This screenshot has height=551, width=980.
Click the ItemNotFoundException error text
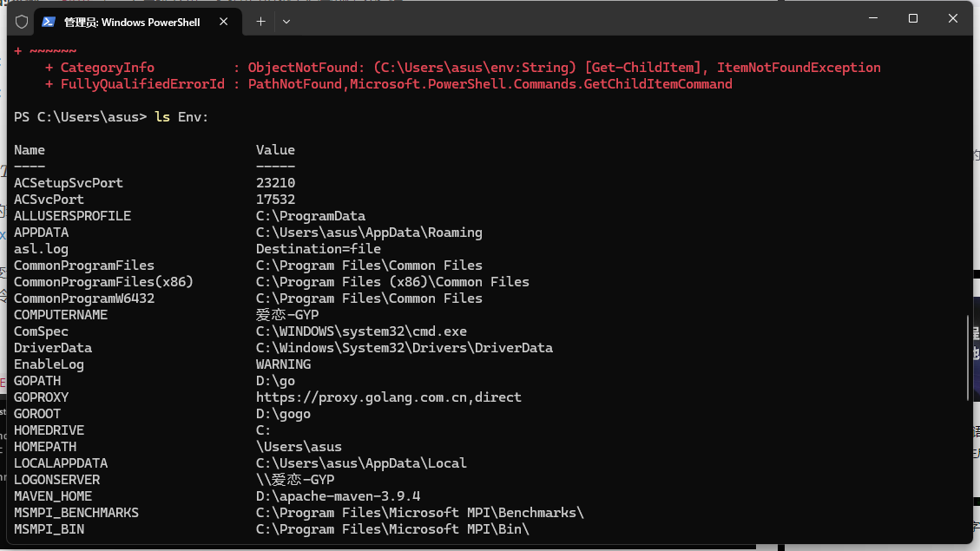(x=799, y=68)
